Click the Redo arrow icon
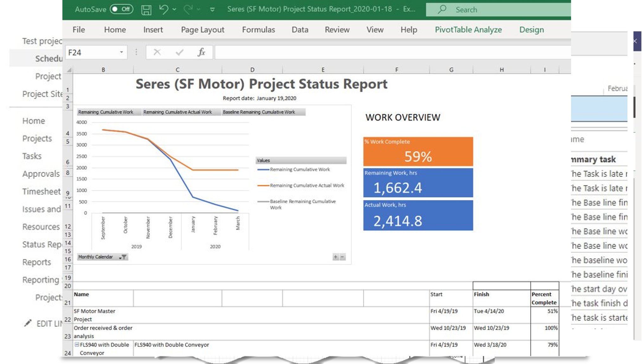Image resolution: width=642 pixels, height=364 pixels. pos(188,9)
